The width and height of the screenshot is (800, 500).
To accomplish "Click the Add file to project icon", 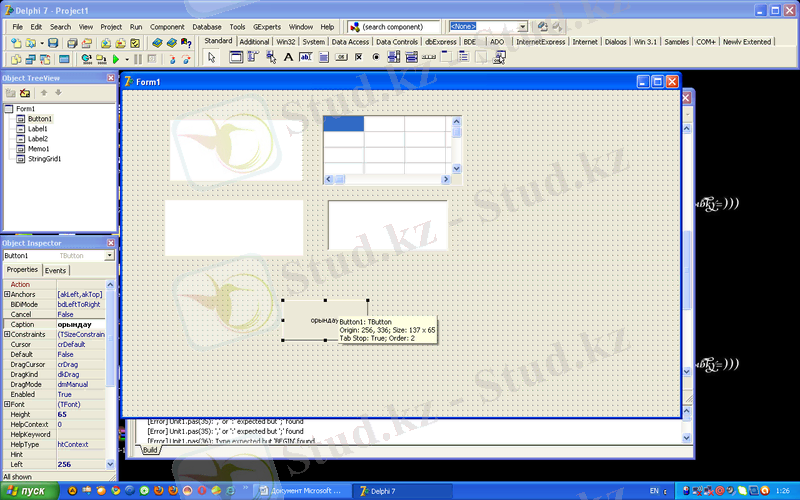I will (106, 43).
